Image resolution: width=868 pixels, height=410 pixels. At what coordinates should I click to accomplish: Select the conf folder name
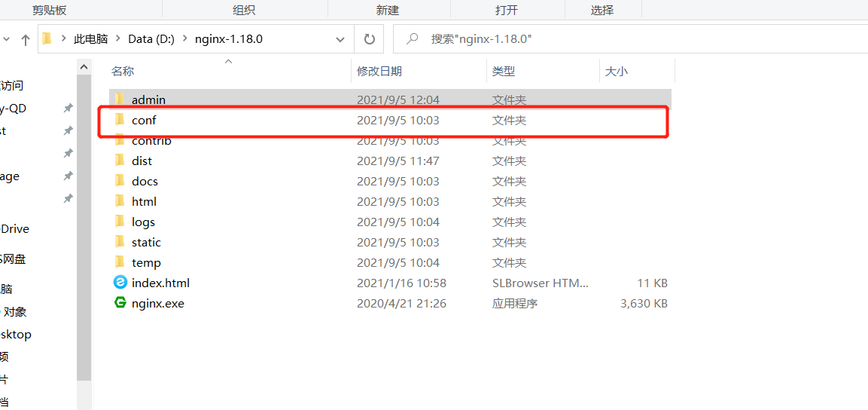click(x=144, y=121)
